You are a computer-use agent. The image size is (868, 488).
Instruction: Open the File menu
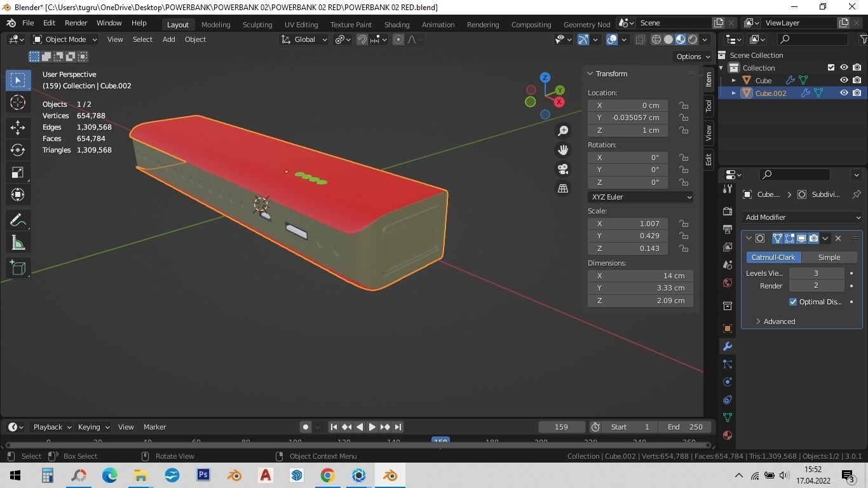click(x=28, y=23)
